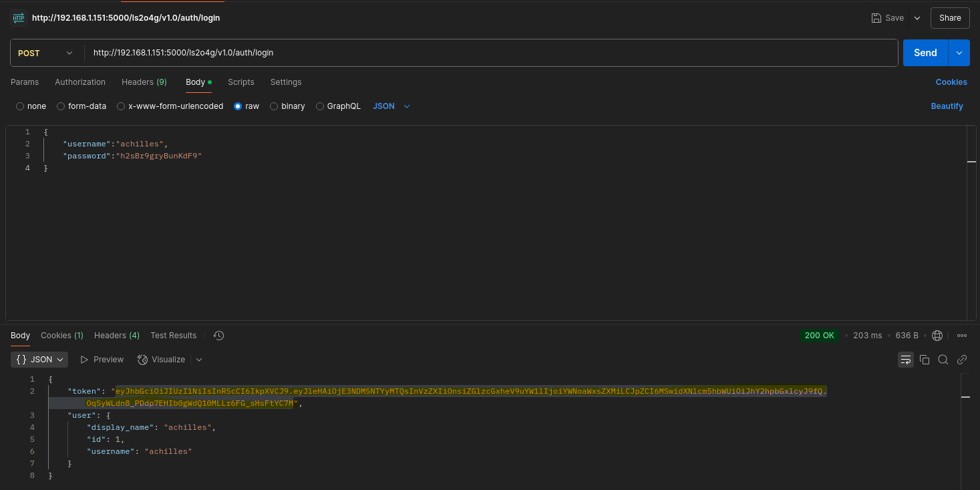
Task: Toggle word wrap in the response viewer
Action: point(906,360)
